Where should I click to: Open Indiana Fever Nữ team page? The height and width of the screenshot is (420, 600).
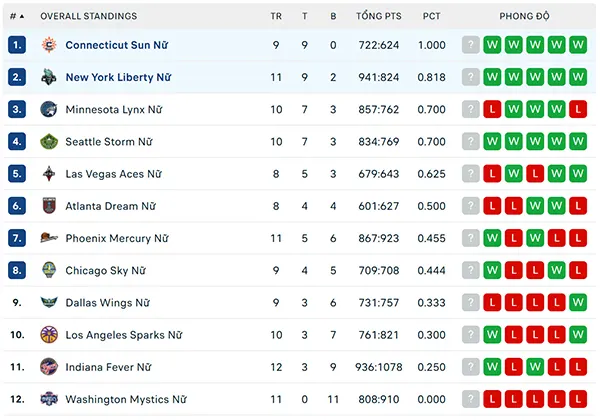[108, 367]
